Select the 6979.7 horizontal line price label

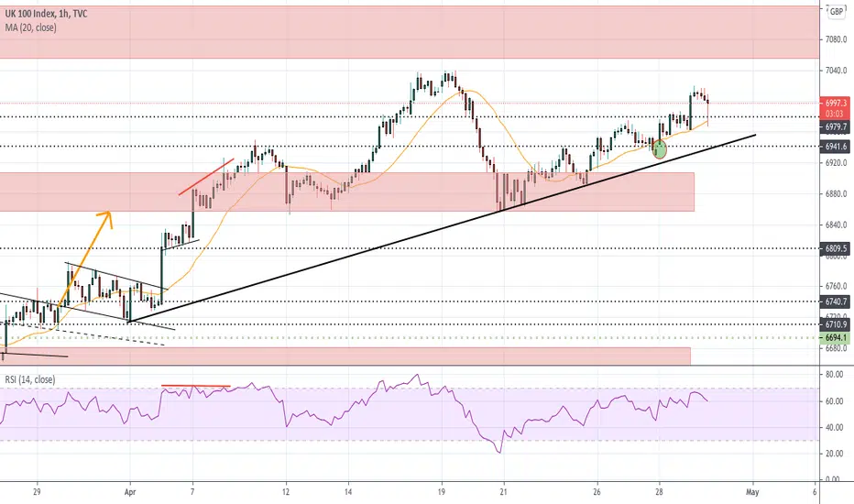pyautogui.click(x=835, y=127)
